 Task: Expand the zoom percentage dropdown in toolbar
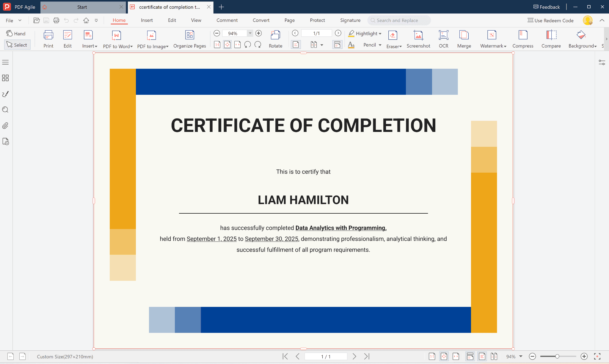(x=250, y=33)
